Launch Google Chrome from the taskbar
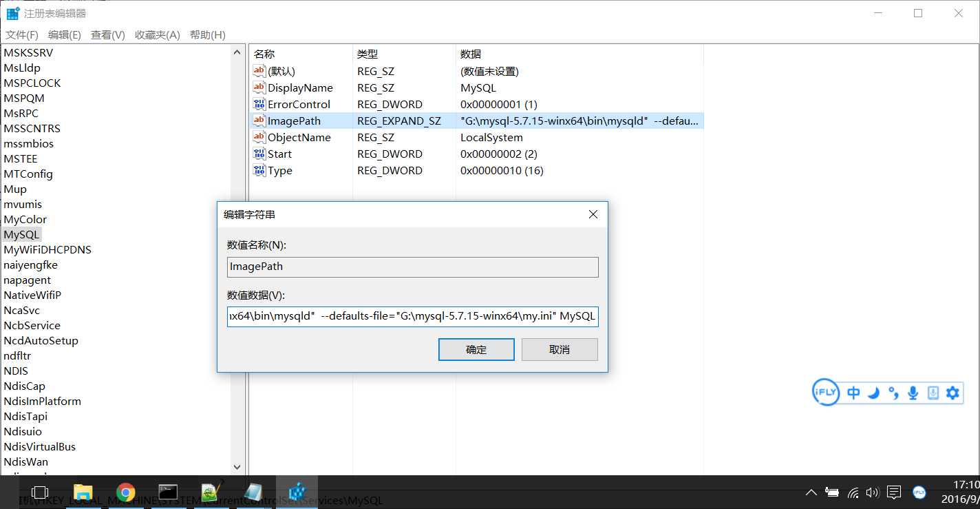 pyautogui.click(x=125, y=492)
